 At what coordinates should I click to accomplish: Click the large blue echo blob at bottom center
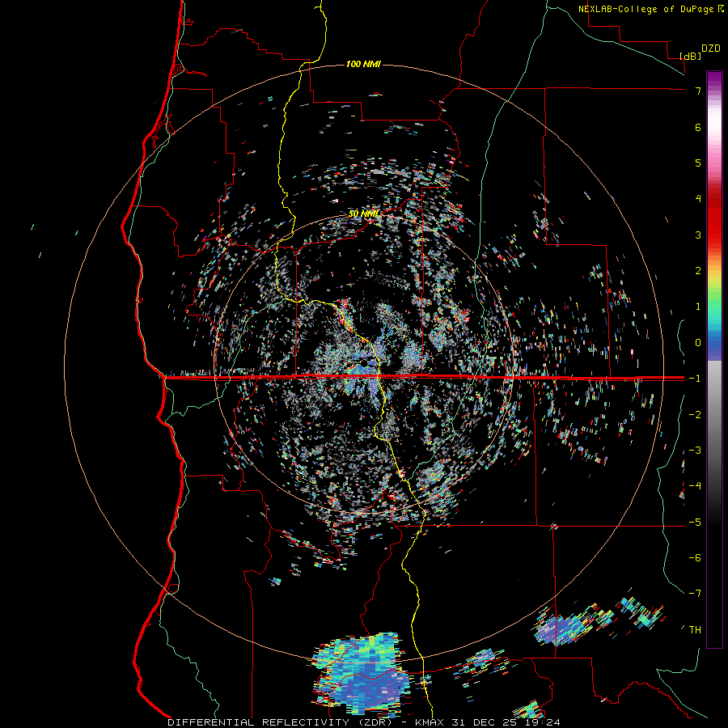362,673
